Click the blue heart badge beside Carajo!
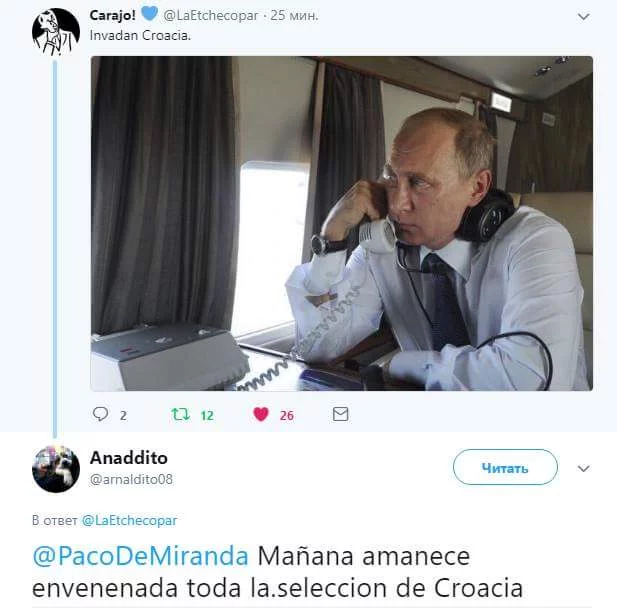The image size is (617, 612). click(149, 14)
